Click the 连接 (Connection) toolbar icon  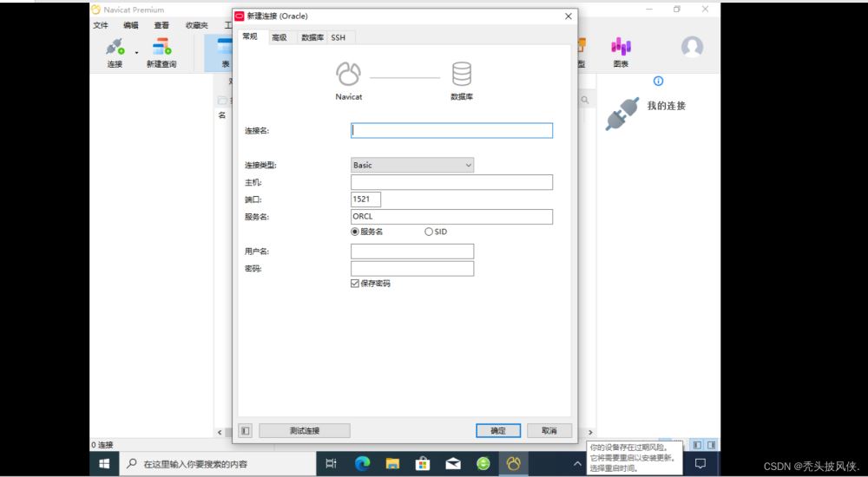(x=115, y=50)
